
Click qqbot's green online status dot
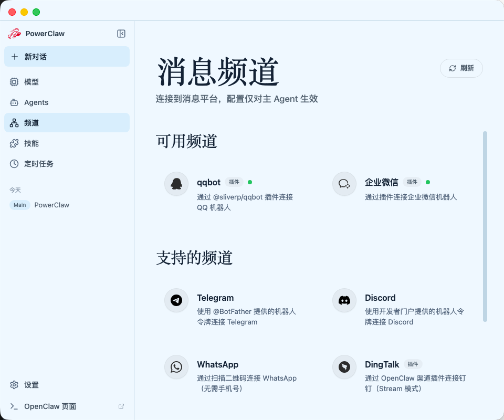click(250, 182)
